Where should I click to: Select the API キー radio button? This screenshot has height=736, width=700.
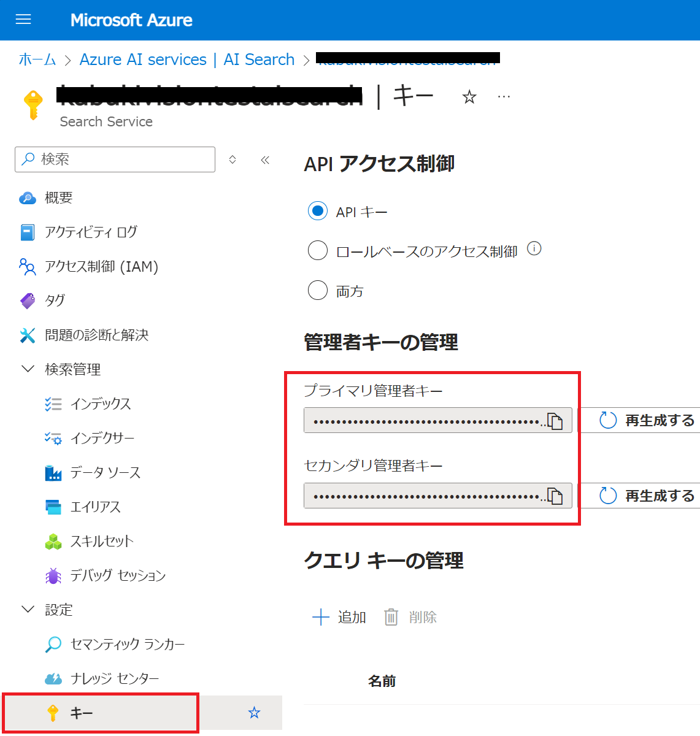pyautogui.click(x=318, y=212)
